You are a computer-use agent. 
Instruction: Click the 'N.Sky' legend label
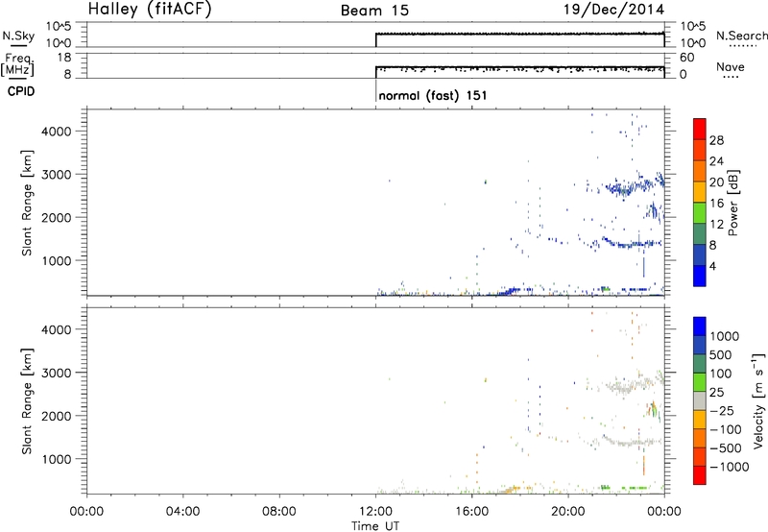click(18, 36)
